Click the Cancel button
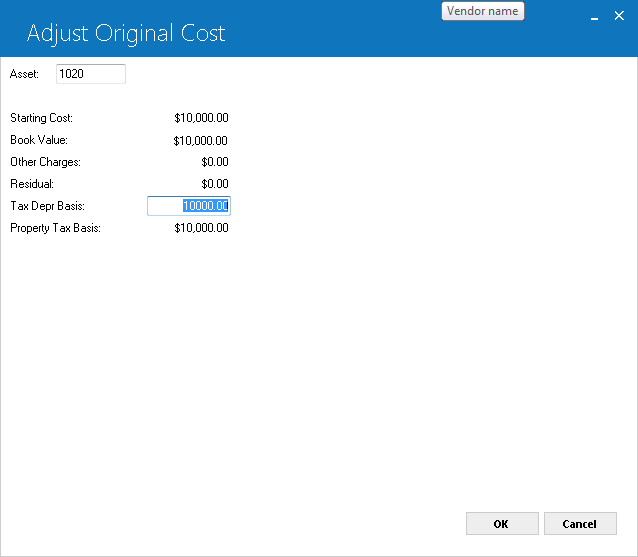Viewport: 638px width, 557px height. point(580,524)
